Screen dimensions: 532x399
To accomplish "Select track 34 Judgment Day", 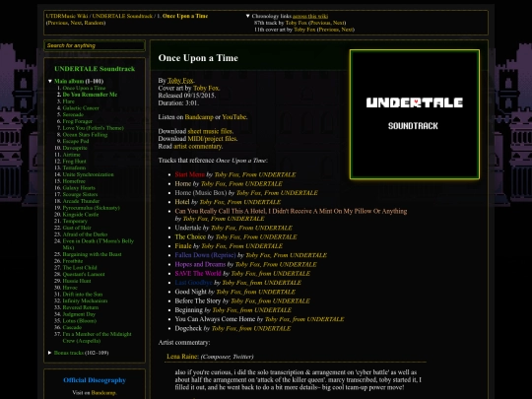I will coord(79,314).
